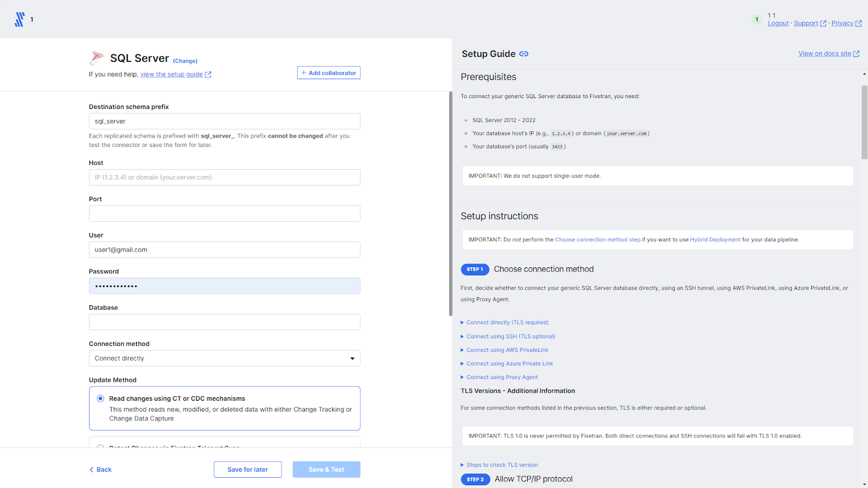Expand Steps to check TLS version
This screenshot has width=868, height=488.
502,465
